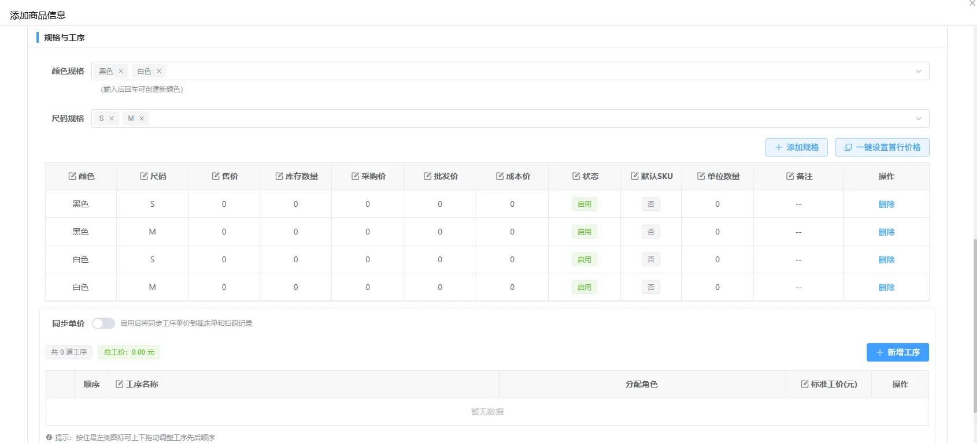Click the edit icon beside 颜色 column header

[x=72, y=176]
